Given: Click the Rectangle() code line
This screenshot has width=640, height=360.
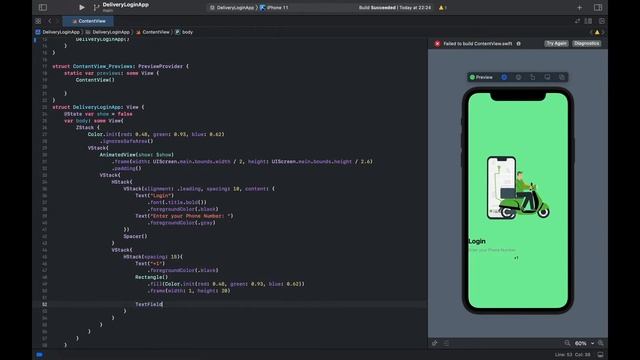Looking at the screenshot, I should (151, 277).
